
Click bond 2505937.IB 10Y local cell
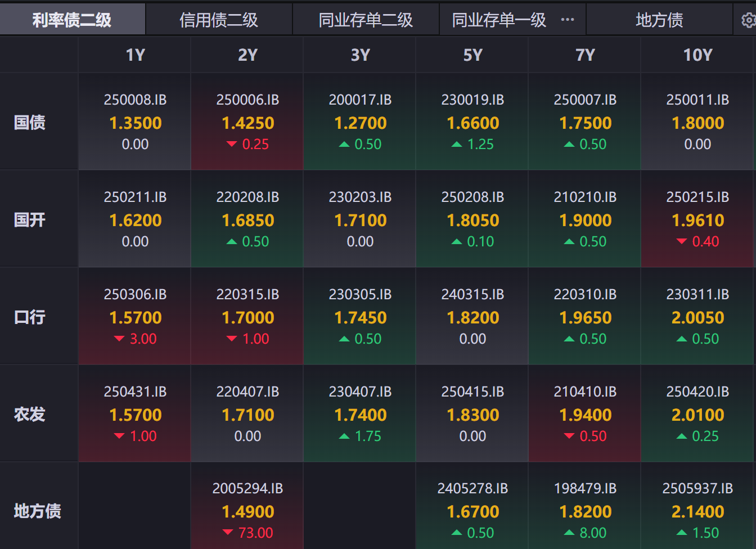point(697,511)
